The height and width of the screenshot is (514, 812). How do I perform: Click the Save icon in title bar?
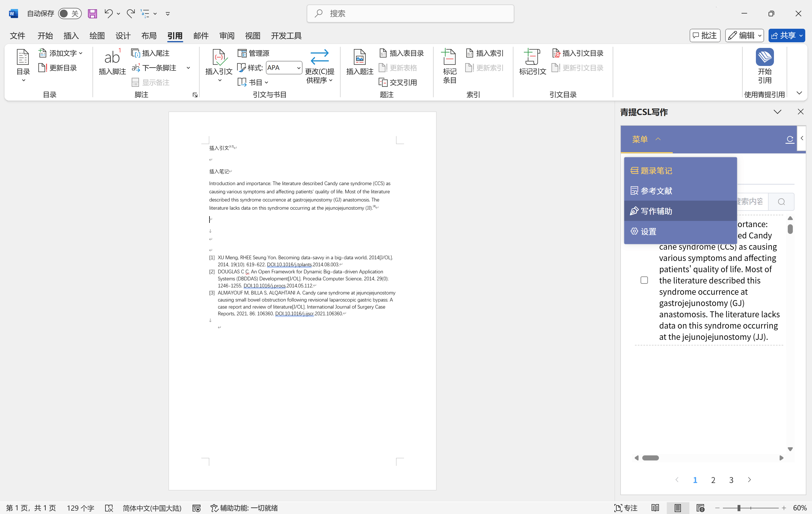tap(92, 14)
